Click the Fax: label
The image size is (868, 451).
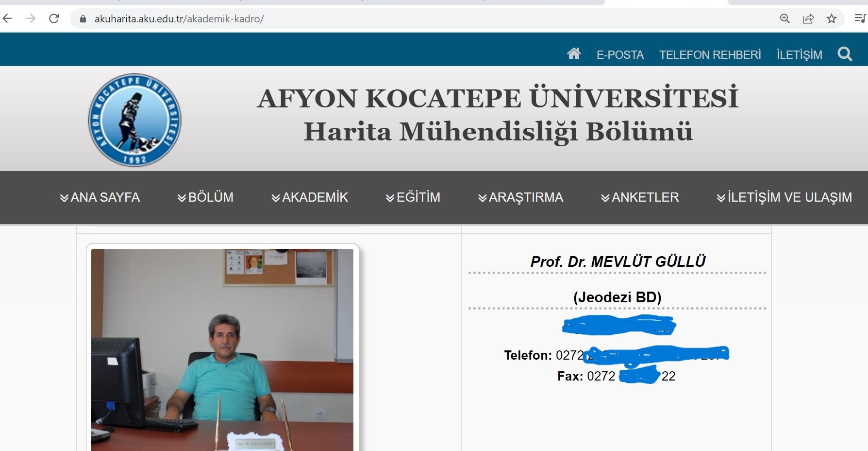pyautogui.click(x=570, y=376)
